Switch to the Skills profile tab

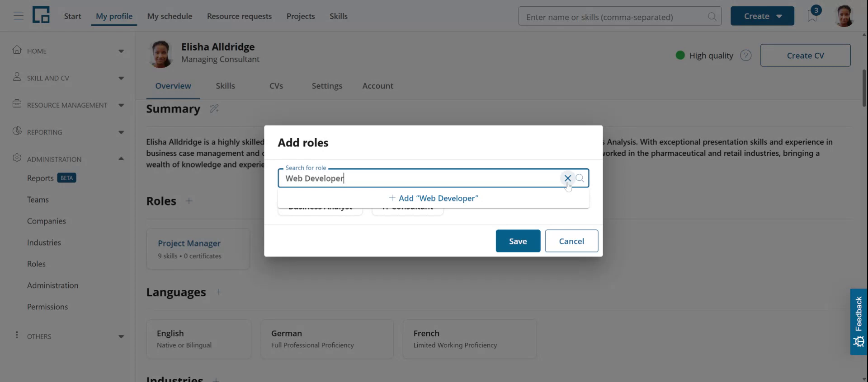pyautogui.click(x=225, y=86)
